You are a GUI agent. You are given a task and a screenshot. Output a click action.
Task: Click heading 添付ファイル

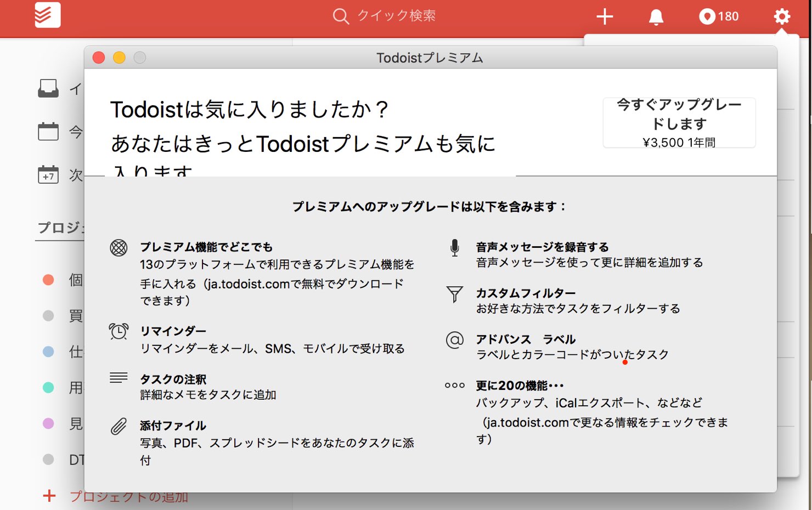tap(173, 426)
